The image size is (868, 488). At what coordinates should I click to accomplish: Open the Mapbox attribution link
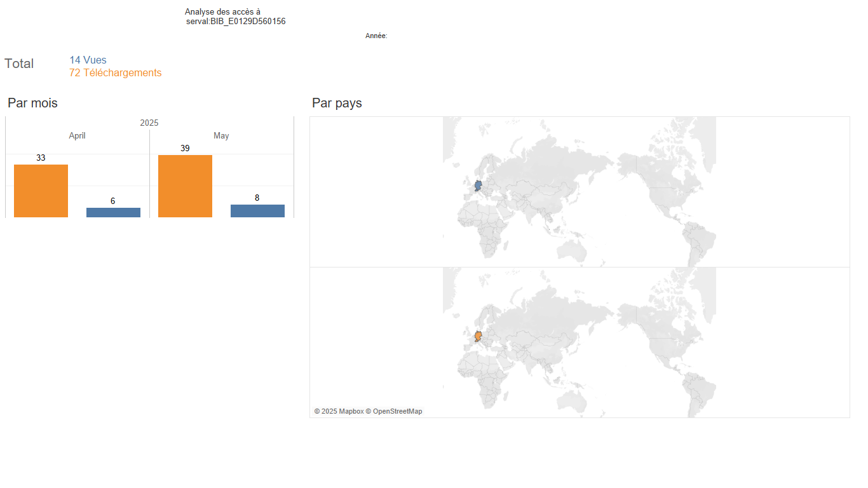pyautogui.click(x=338, y=412)
